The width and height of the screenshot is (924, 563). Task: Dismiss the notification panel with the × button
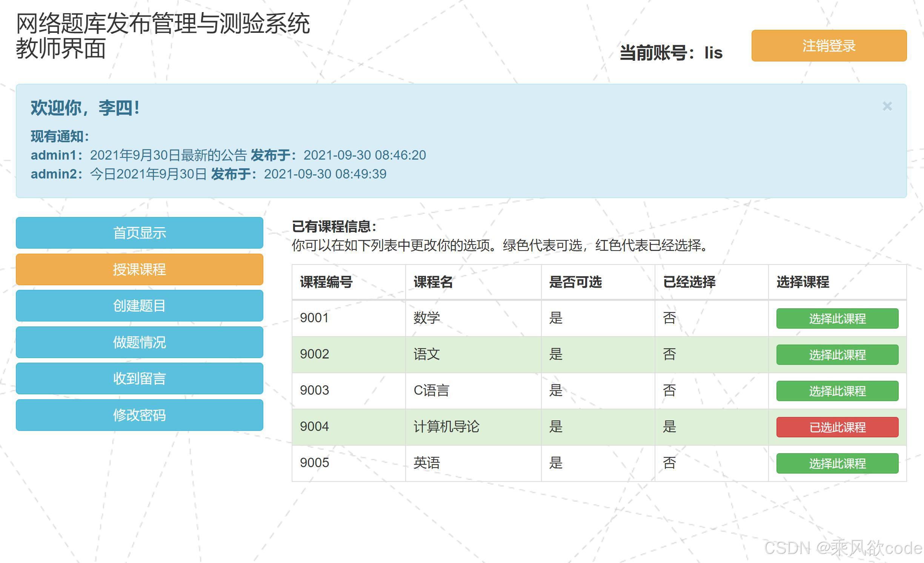point(887,106)
